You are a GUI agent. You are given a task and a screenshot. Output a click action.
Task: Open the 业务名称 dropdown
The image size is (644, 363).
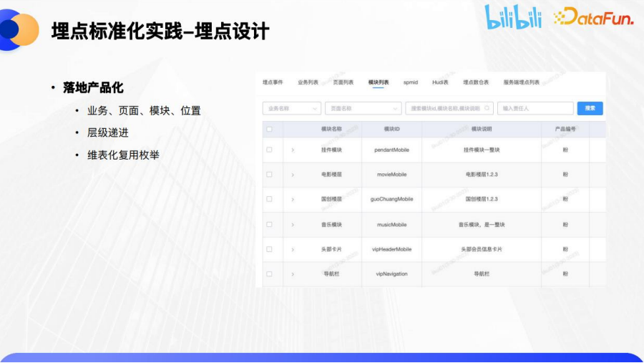292,109
